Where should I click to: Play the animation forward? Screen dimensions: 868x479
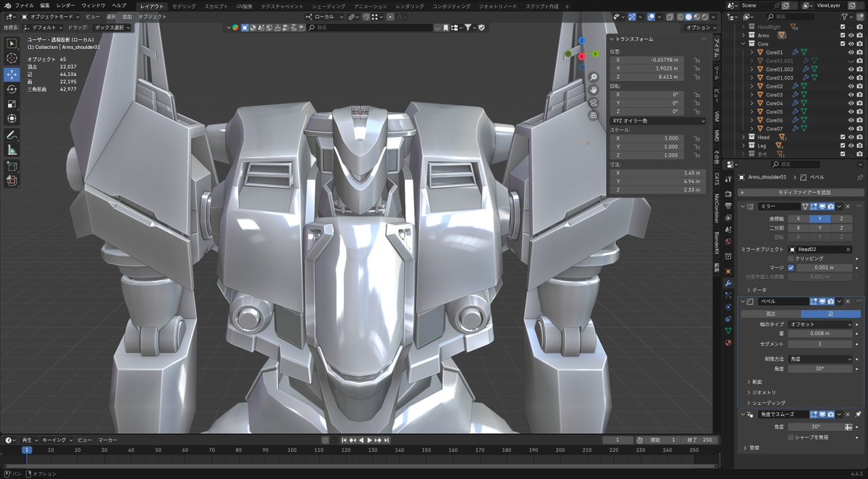click(370, 440)
